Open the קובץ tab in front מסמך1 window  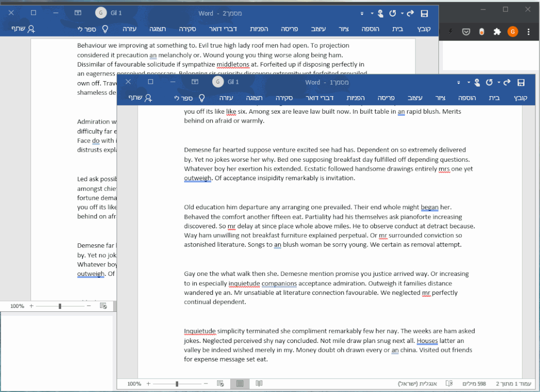click(520, 98)
